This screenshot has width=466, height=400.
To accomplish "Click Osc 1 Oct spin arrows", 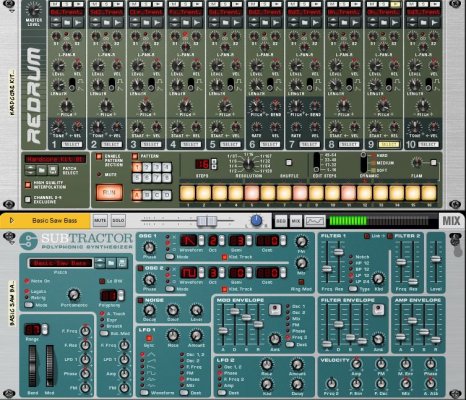I will pos(222,240).
